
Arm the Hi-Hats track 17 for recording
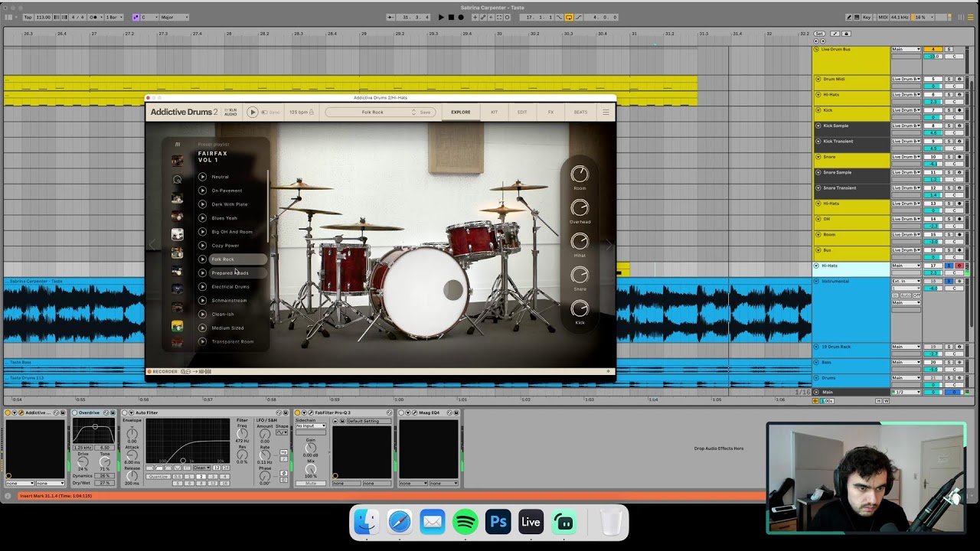pyautogui.click(x=959, y=266)
